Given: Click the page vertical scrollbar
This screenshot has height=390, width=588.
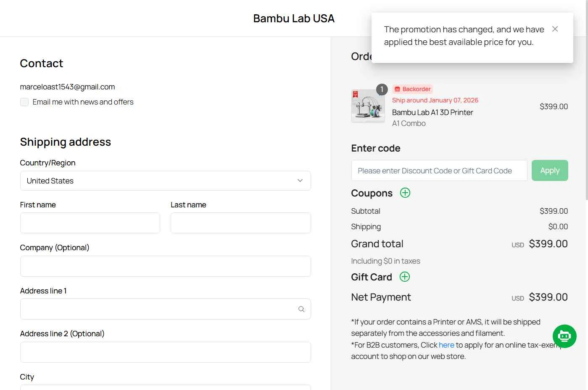Looking at the screenshot, I should point(586,101).
